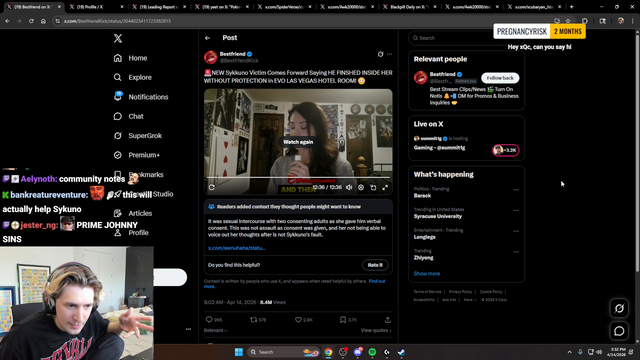Click the share icon under the post
Image resolution: width=640 pixels, height=360 pixels.
click(387, 320)
